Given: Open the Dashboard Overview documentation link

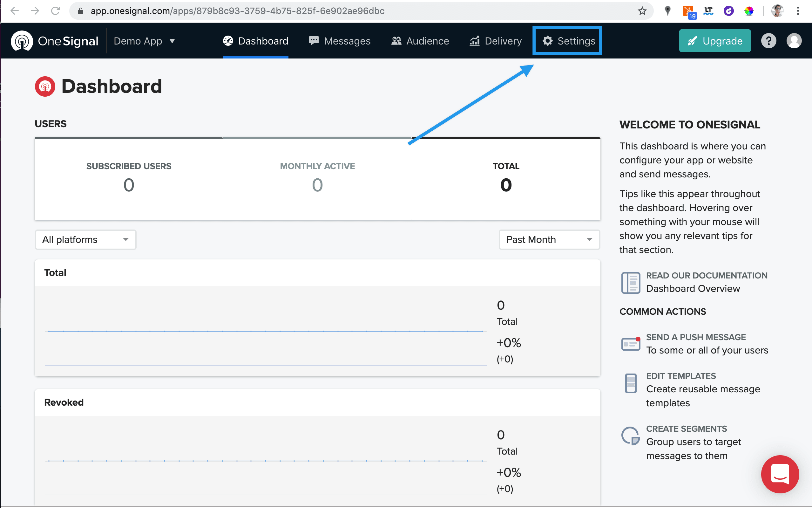Looking at the screenshot, I should point(693,289).
